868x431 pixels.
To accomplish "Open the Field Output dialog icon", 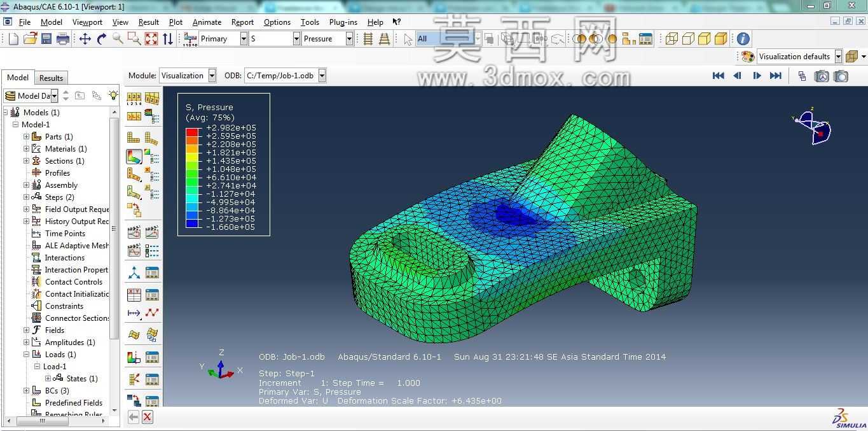I will (x=189, y=39).
